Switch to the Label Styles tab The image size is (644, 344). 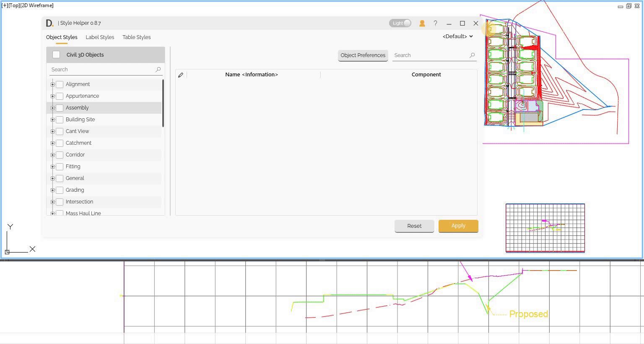100,37
